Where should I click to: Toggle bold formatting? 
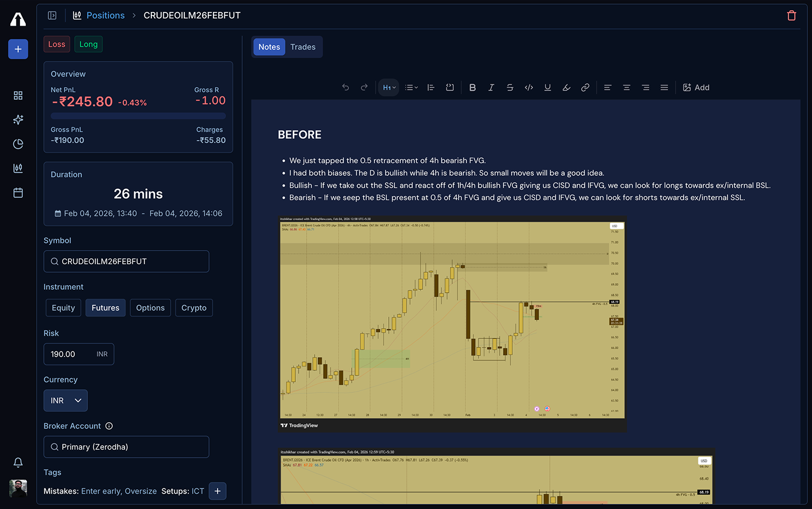(472, 87)
